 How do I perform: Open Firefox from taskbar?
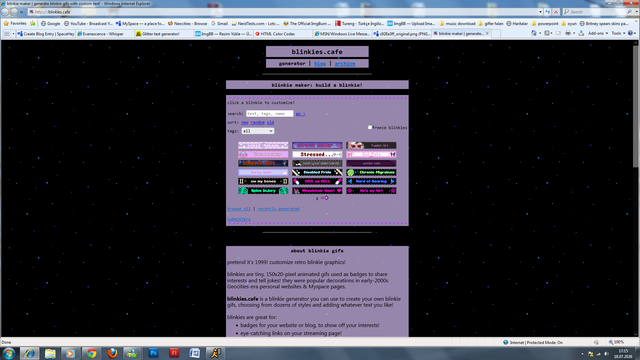pos(112,353)
